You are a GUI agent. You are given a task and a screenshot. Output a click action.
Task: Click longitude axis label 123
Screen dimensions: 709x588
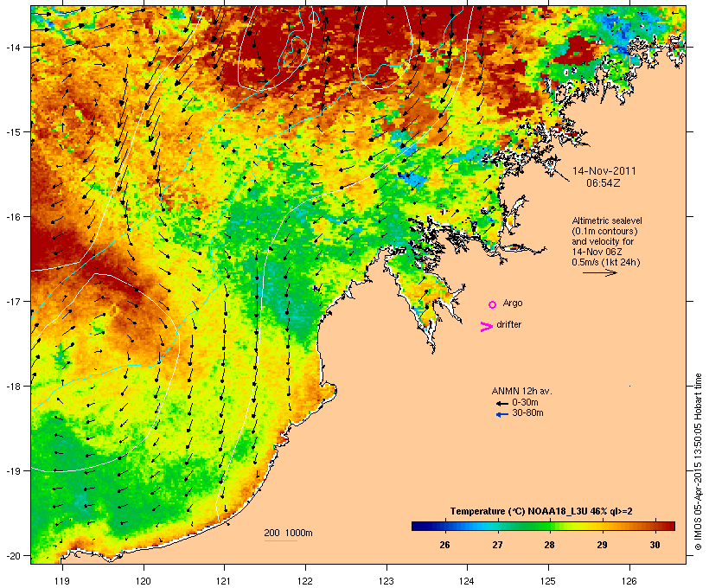coord(386,581)
